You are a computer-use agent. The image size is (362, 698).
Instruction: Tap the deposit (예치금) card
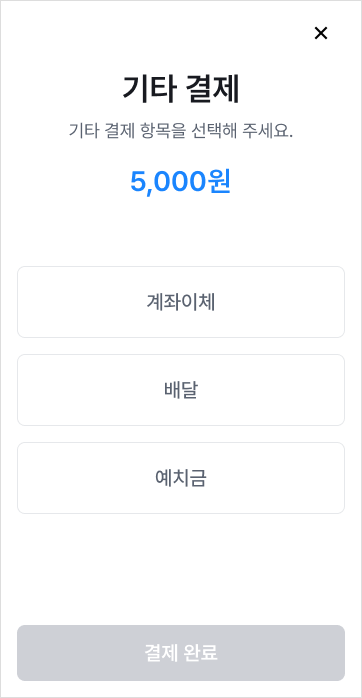tap(181, 478)
